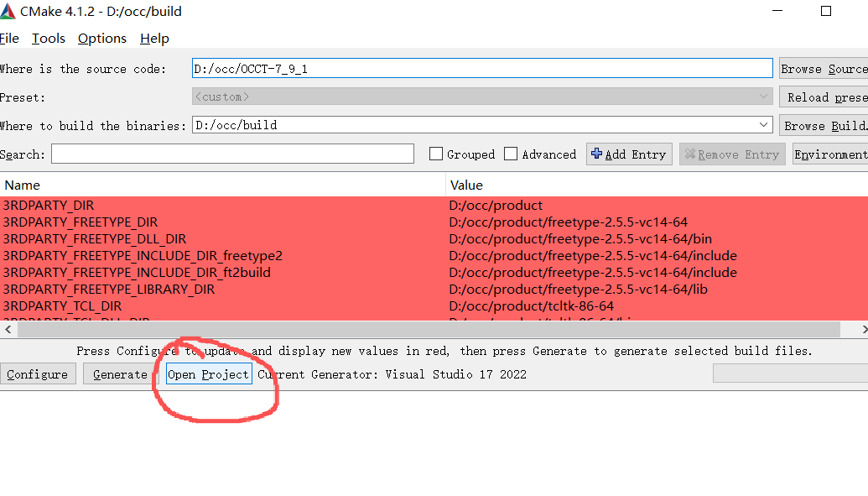Expand the build binaries path dropdown
The image size is (868, 496).
(763, 124)
